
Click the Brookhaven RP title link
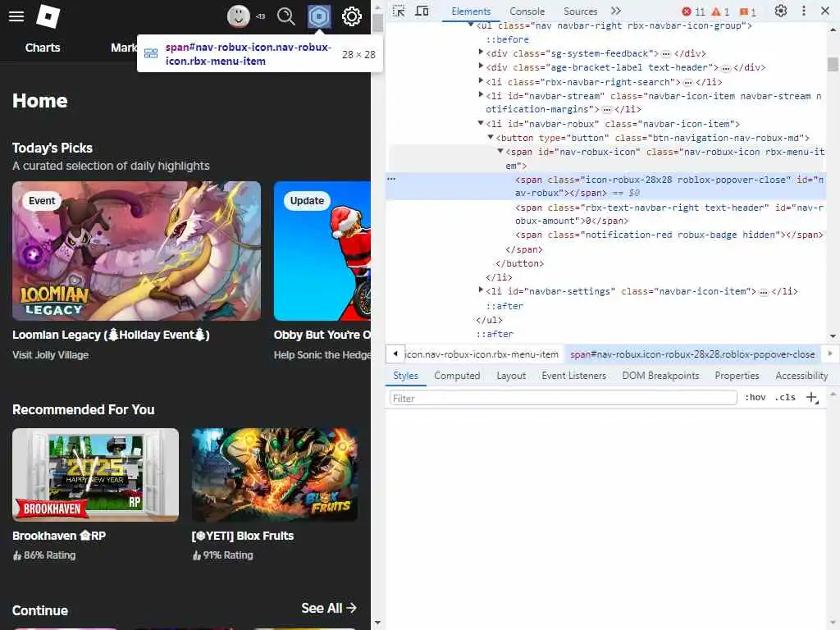pos(59,536)
